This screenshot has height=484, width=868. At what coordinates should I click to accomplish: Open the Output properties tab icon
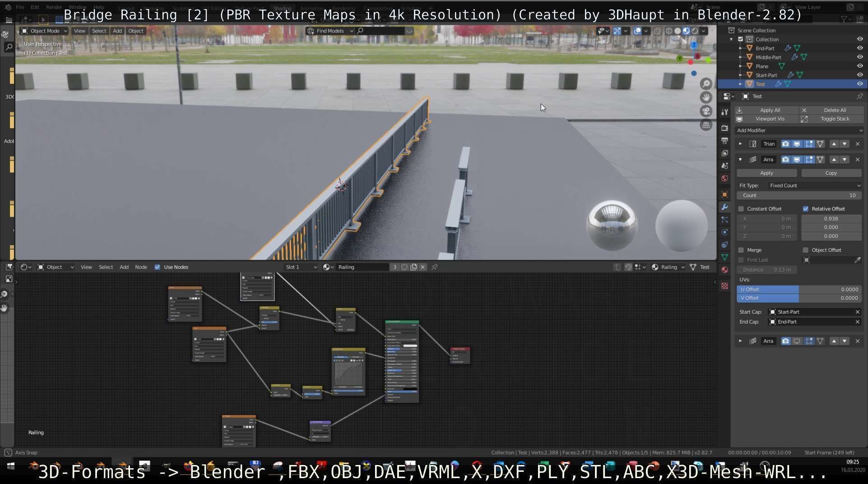tap(724, 141)
